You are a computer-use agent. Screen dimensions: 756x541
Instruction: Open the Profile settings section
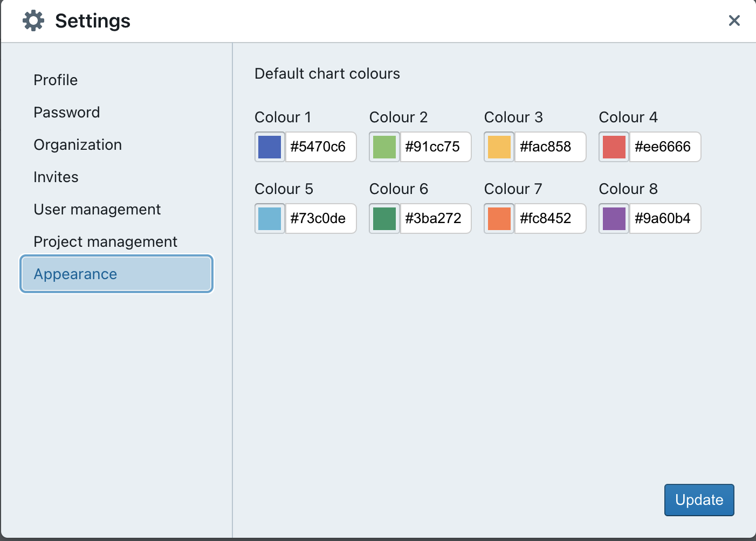pyautogui.click(x=56, y=80)
